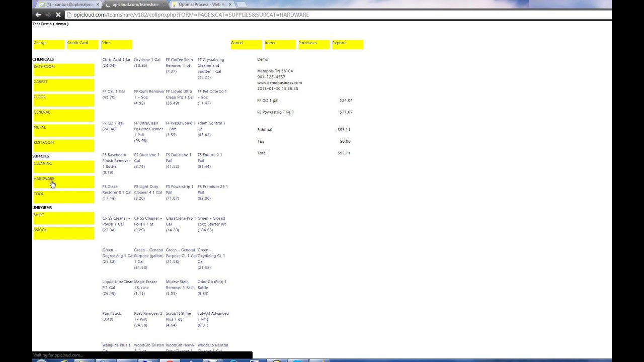This screenshot has height=362, width=644.
Task: Add Green - Degreasing 1 Gal
Action: click(x=118, y=255)
